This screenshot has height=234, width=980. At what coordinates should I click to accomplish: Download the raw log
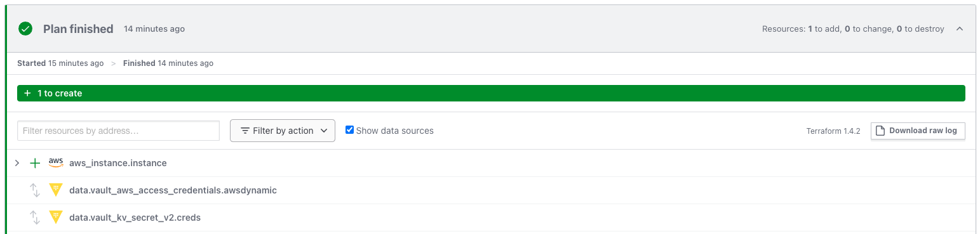pyautogui.click(x=918, y=131)
